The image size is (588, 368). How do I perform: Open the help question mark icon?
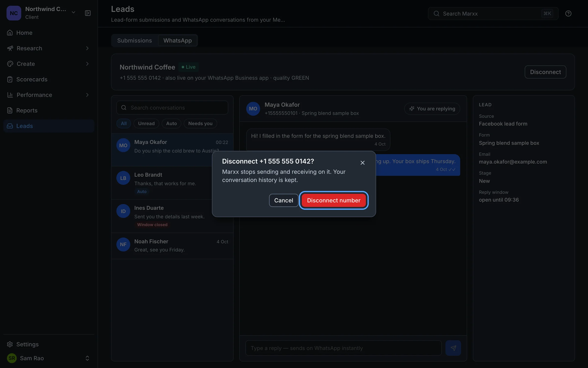coord(568,13)
